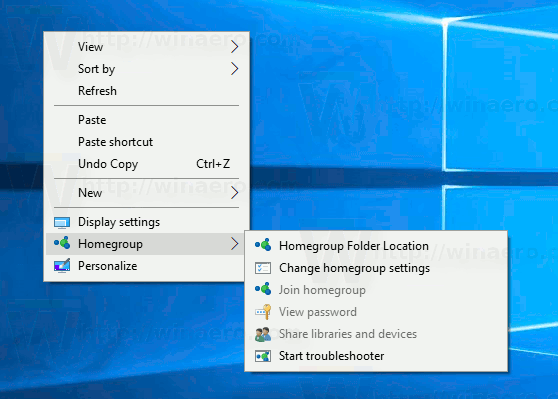Expand the New submenu arrow

click(234, 193)
